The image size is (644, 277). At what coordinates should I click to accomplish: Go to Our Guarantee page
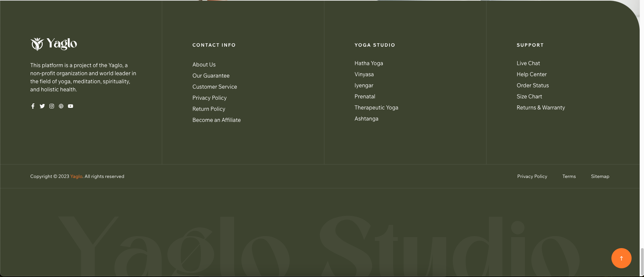[x=211, y=76]
